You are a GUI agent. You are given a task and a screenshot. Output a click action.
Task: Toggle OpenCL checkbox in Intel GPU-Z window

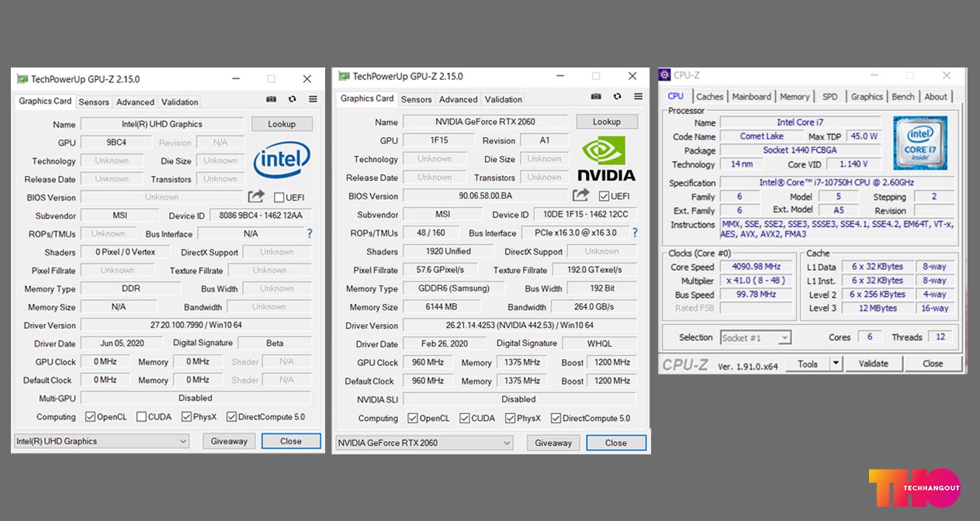click(90, 417)
